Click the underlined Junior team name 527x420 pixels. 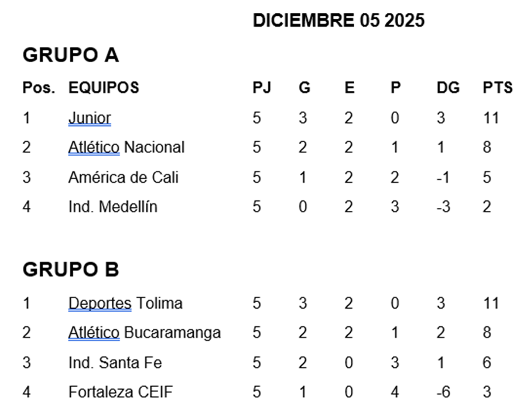pyautogui.click(x=90, y=118)
